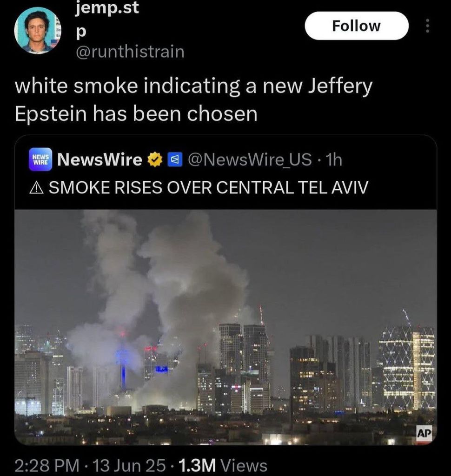Viewport: 451px width, 476px height.
Task: Open the 1.3M Views count
Action: pos(223,465)
